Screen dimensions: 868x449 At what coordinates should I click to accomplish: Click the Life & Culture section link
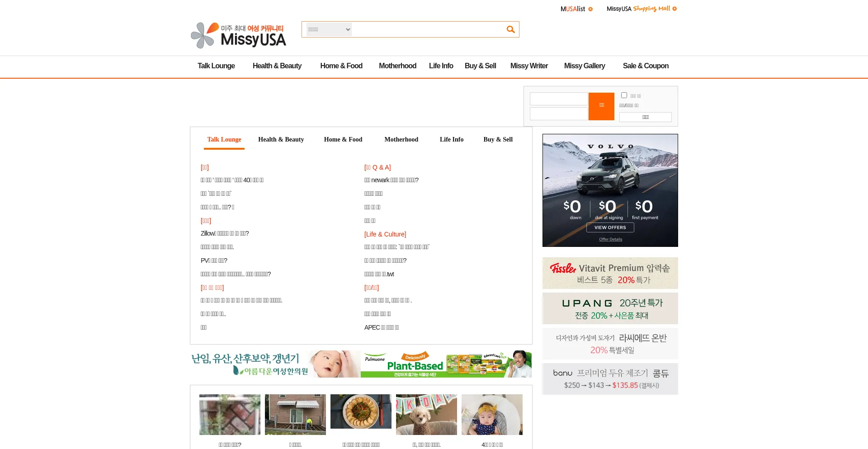pos(385,234)
